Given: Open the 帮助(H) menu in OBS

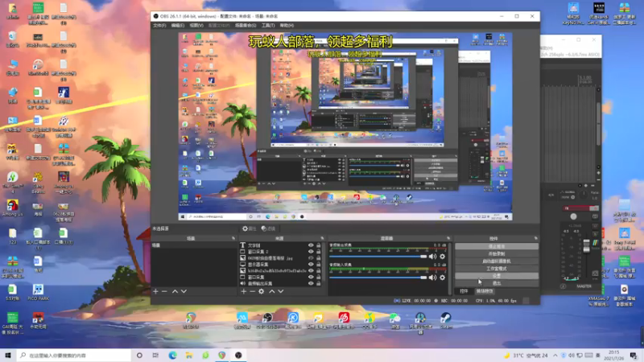Looking at the screenshot, I should coord(287,26).
